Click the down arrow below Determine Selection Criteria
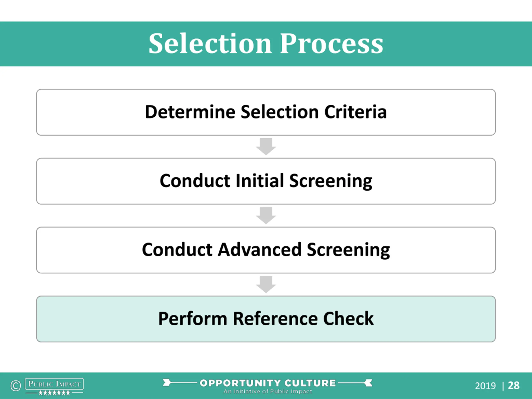Image resolution: width=532 pixels, height=399 pixels. click(x=266, y=147)
